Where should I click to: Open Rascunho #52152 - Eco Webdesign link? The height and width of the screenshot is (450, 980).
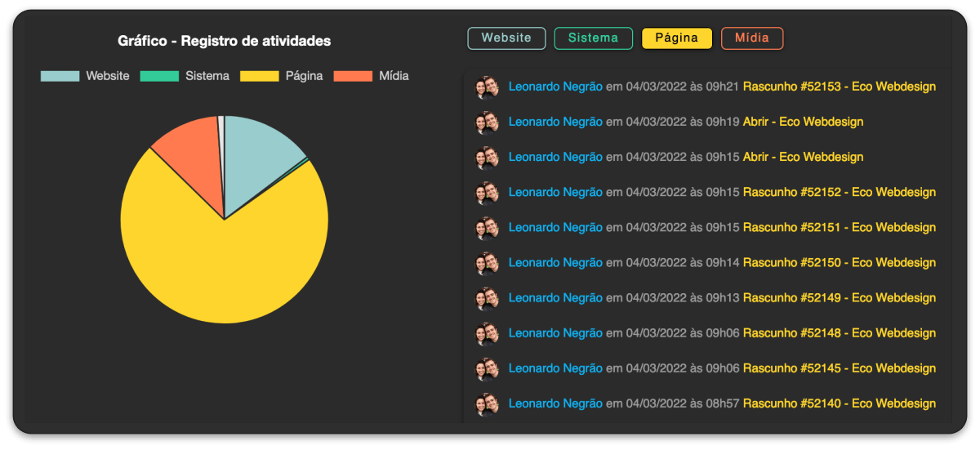coord(840,192)
